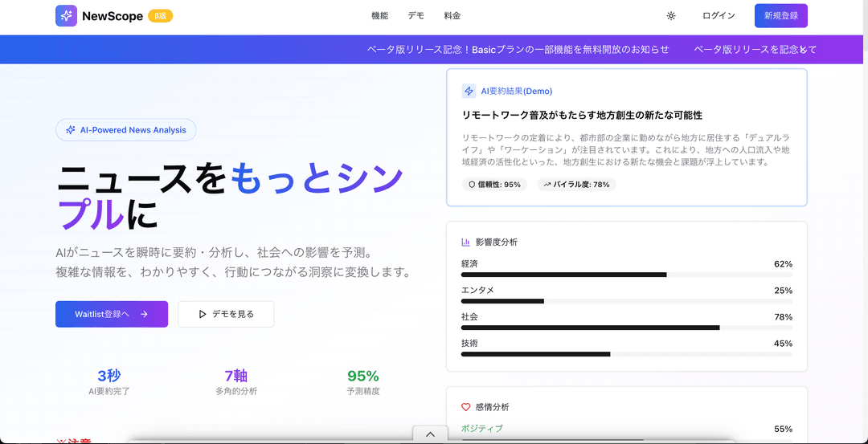Click the heart icon beside 感情分析
The width and height of the screenshot is (868, 444).
click(465, 407)
